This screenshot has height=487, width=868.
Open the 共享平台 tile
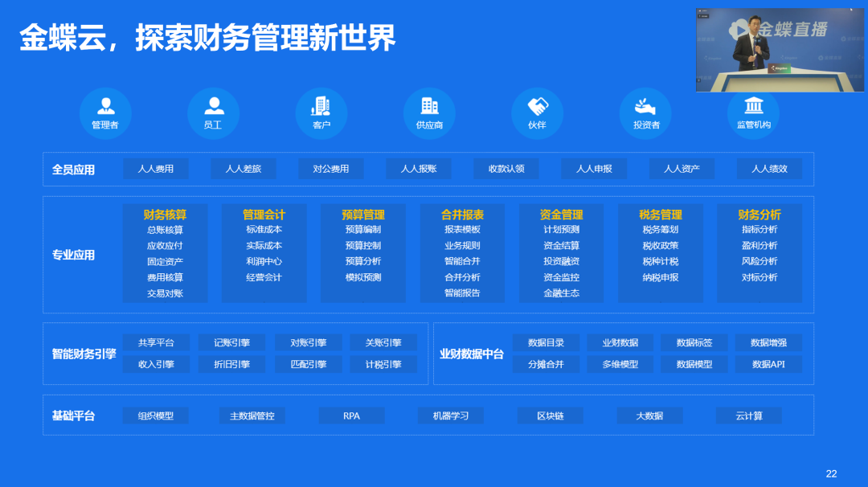(156, 342)
